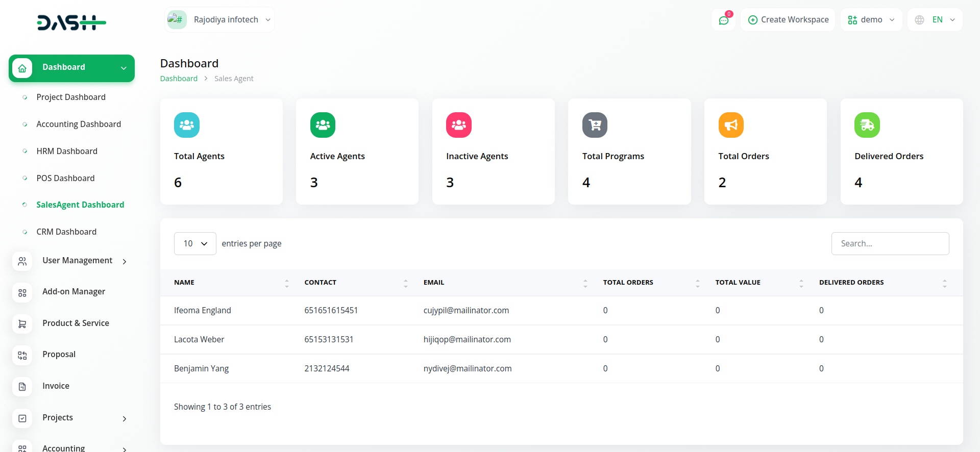Open the EN language selector
This screenshot has width=980, height=452.
(x=935, y=20)
